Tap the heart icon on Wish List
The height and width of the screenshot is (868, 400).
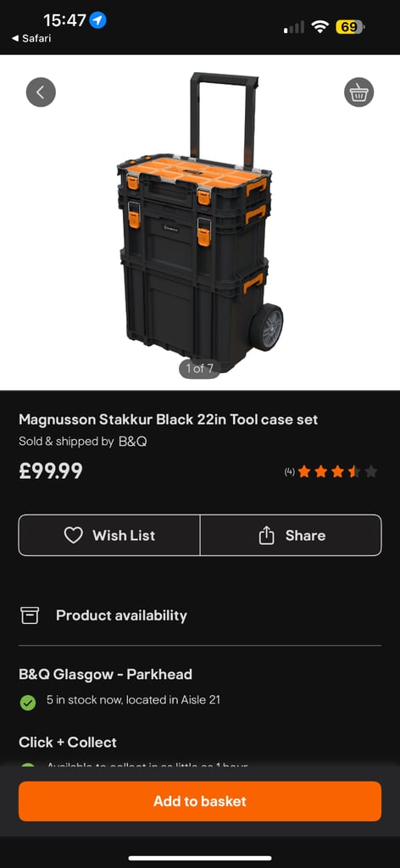[x=73, y=536]
